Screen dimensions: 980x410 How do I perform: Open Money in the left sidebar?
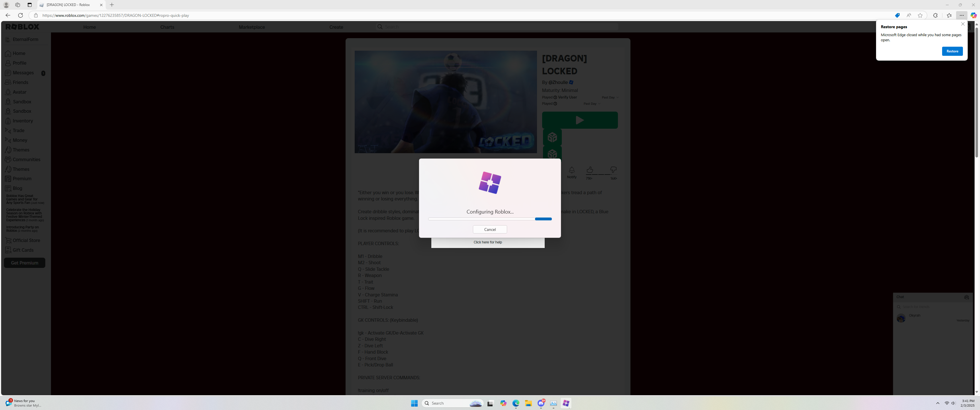tap(16, 140)
